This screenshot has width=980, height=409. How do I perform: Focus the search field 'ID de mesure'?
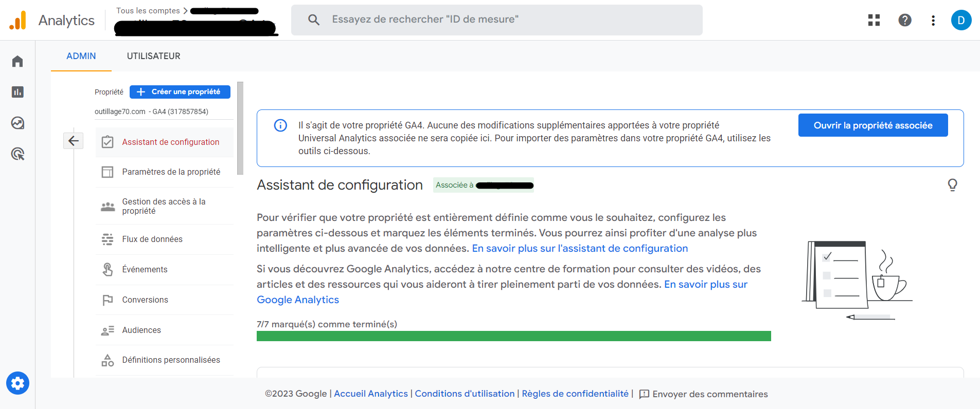(497, 20)
